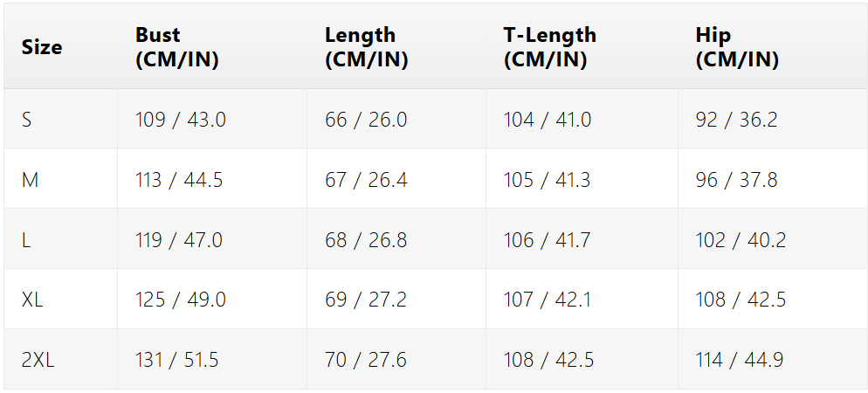Click length value 70 / 27.6
The height and width of the screenshot is (393, 868).
pos(366,361)
